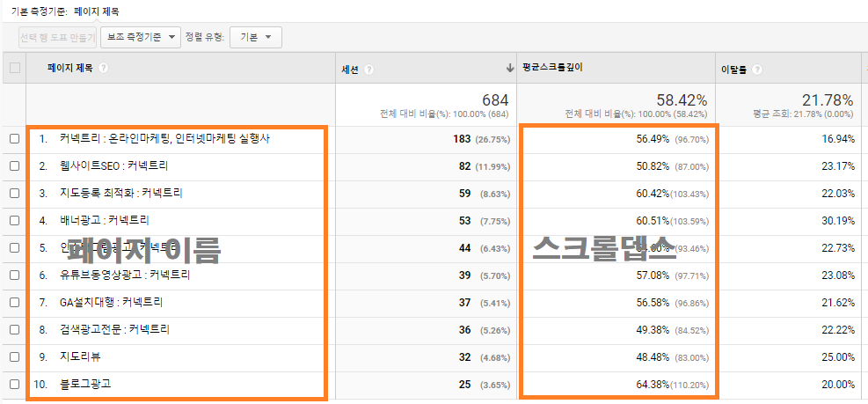Check row 1 커넥트리 온라인마케팅 checkbox

pos(14,139)
